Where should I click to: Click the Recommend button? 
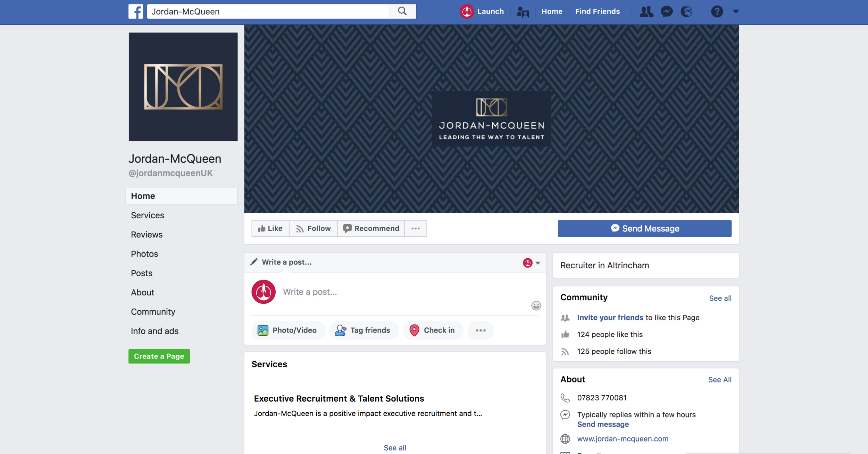pos(371,228)
